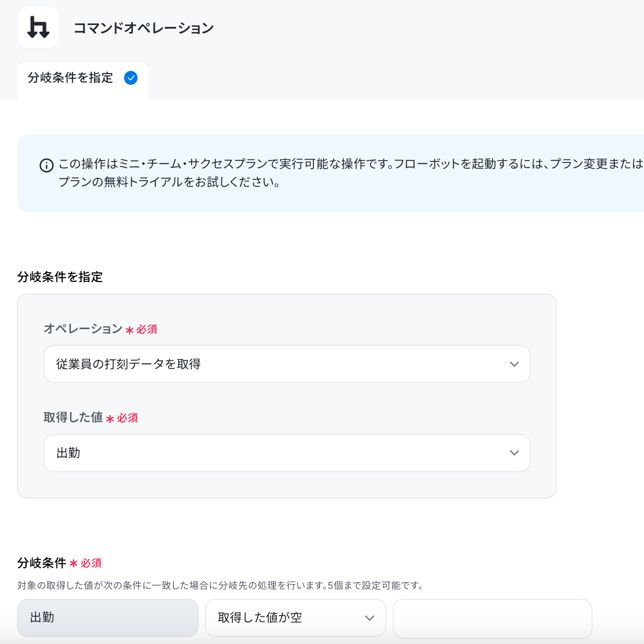The width and height of the screenshot is (644, 644).
Task: Open the 取得した値 dropdown showing 出勤
Action: pyautogui.click(x=287, y=453)
